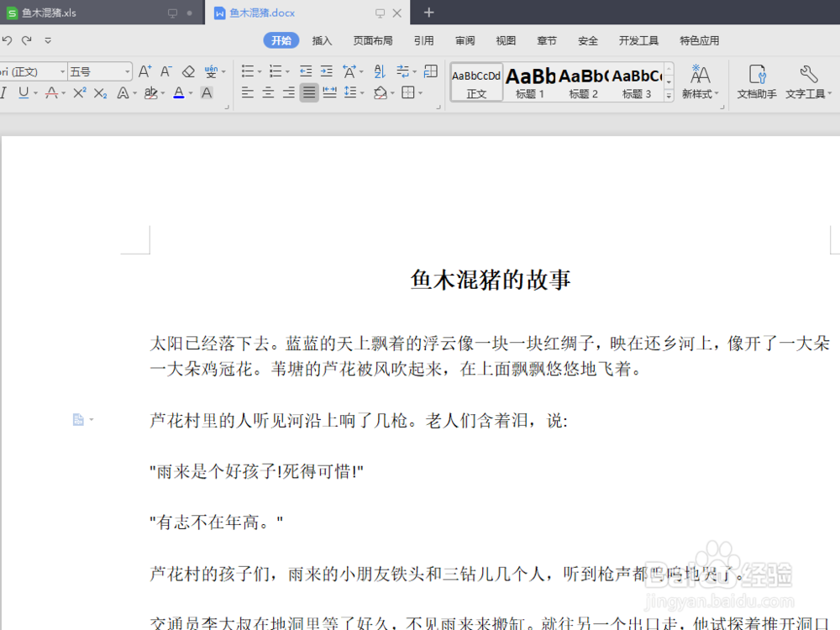The image size is (840, 630).
Task: Open paragraph settings dialog launcher
Action: [x=438, y=108]
